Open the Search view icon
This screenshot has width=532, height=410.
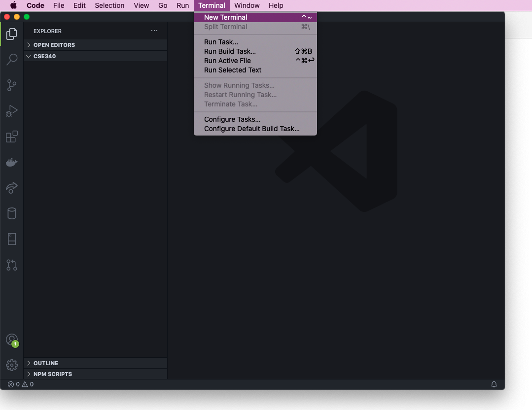tap(12, 59)
